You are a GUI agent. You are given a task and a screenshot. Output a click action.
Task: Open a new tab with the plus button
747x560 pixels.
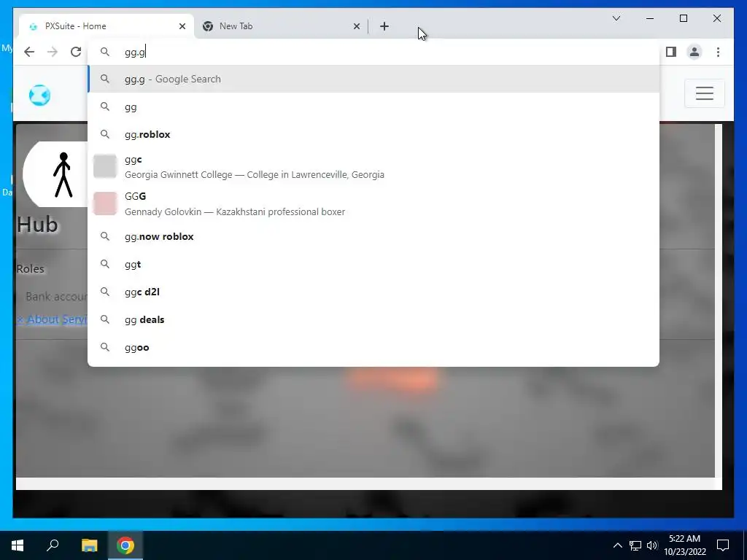(384, 27)
